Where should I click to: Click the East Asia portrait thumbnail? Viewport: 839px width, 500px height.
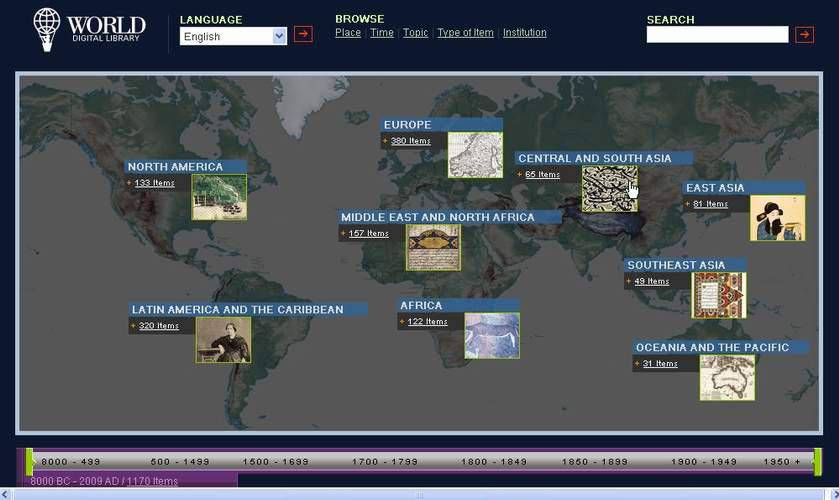[777, 218]
